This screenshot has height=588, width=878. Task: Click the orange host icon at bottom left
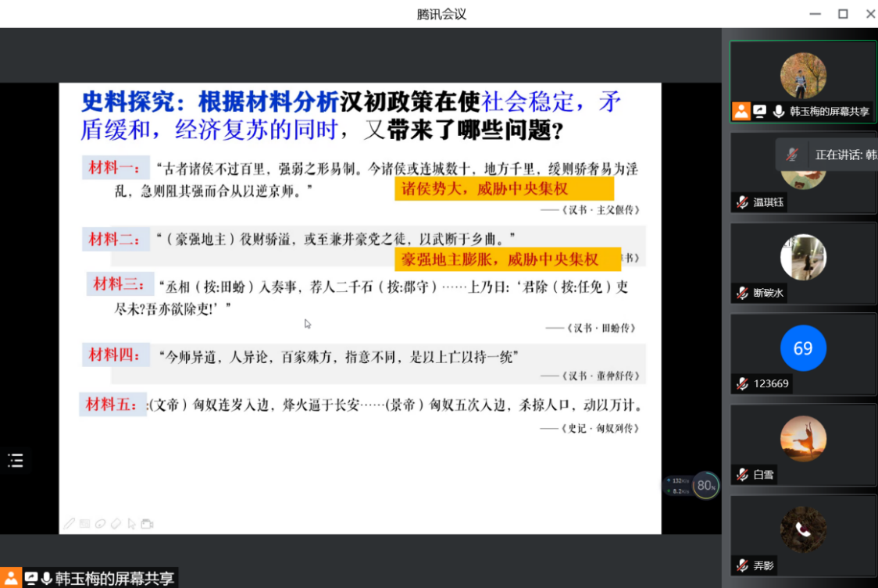point(10,578)
